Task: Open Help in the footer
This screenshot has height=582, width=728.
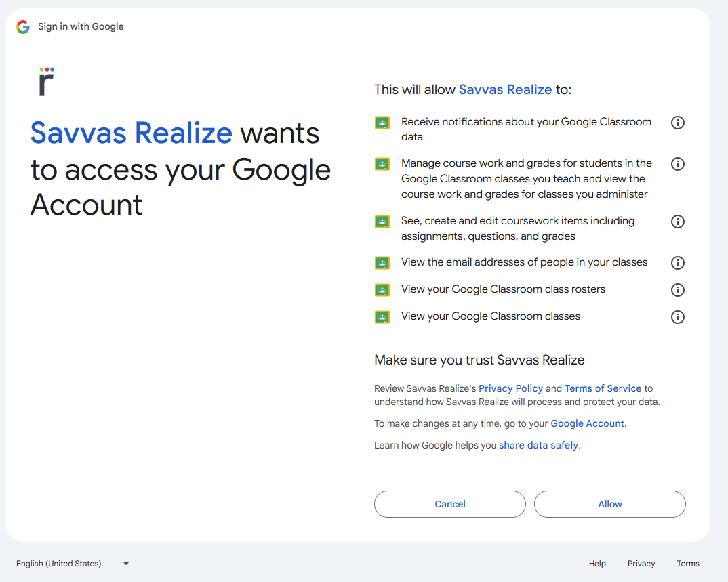Action: tap(597, 564)
